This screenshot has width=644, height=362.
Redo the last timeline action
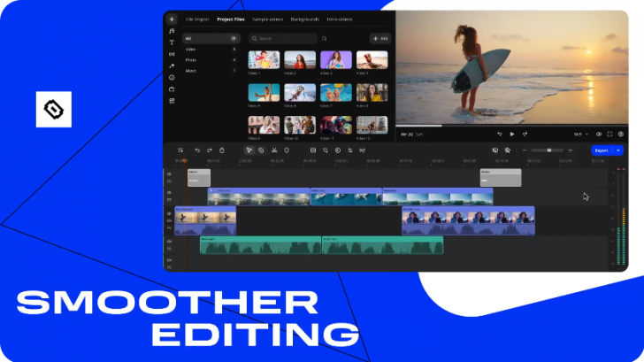tap(210, 150)
